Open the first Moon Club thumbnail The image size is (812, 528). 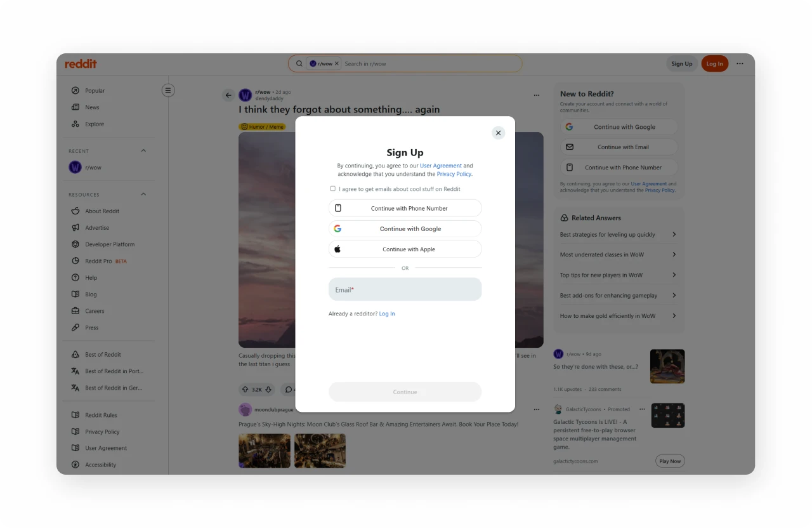(265, 451)
